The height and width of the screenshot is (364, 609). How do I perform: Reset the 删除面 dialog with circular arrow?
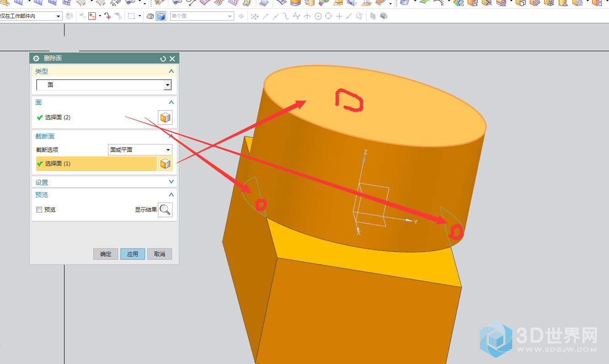point(163,59)
